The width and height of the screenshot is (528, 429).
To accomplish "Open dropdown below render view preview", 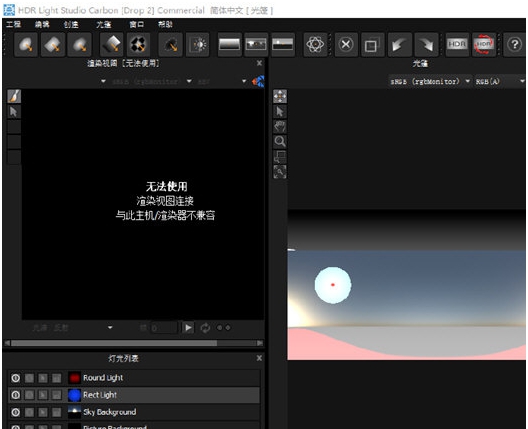I will (72, 328).
